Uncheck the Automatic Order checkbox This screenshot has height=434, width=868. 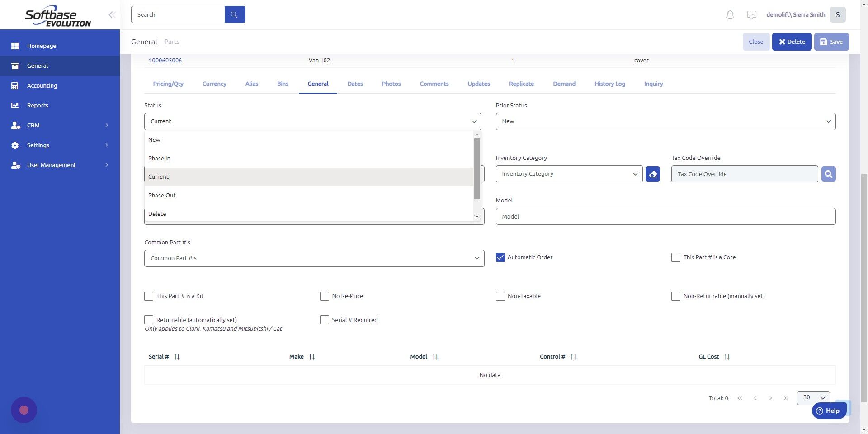pos(500,257)
